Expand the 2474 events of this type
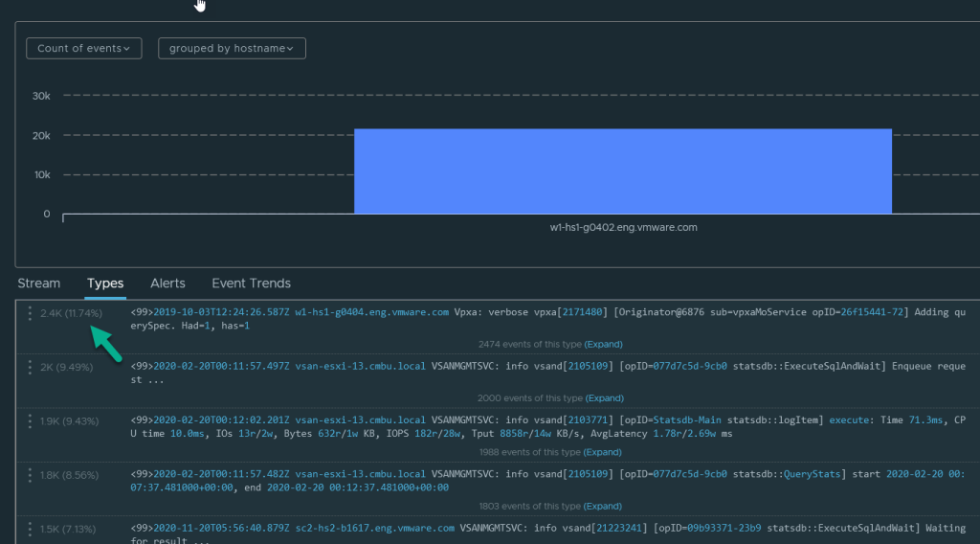The width and height of the screenshot is (980, 544). (603, 344)
